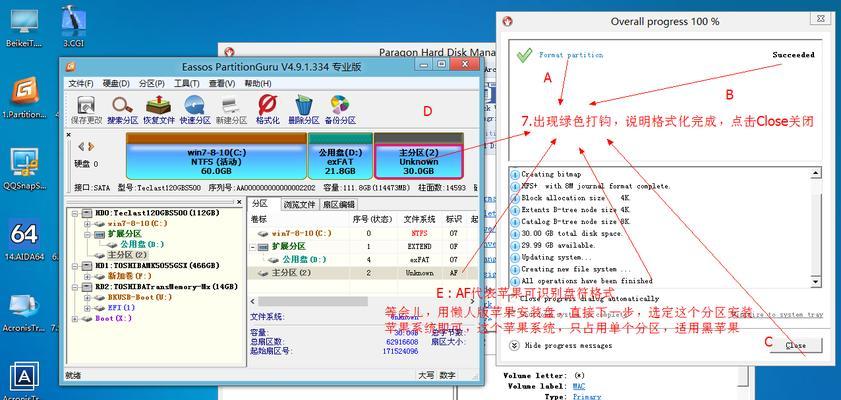Click the Overall progress dialog title icon
Viewport: 841px width, 400px height.
pos(507,21)
